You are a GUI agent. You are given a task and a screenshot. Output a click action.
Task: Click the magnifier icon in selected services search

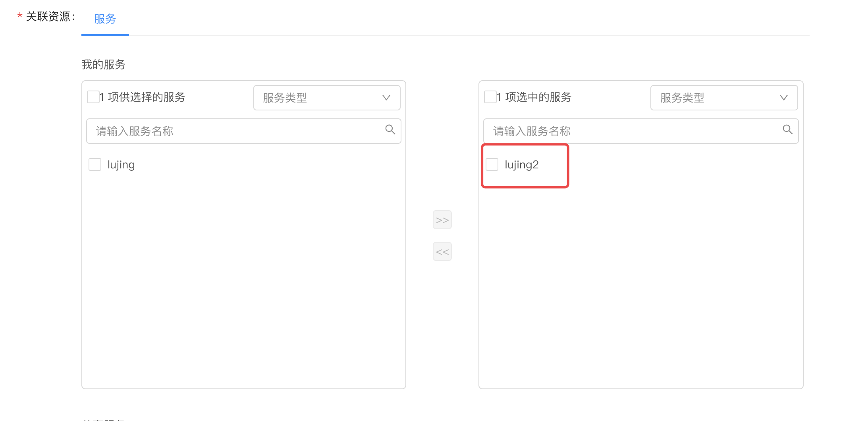point(787,129)
